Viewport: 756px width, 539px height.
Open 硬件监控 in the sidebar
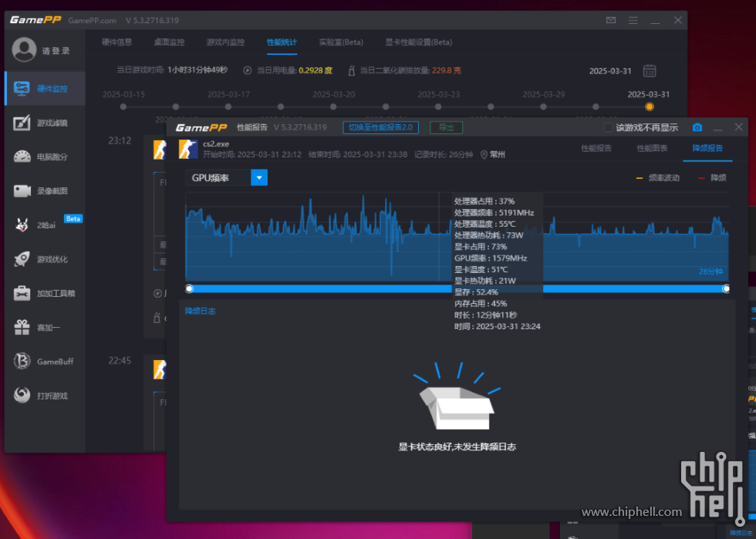pyautogui.click(x=45, y=89)
